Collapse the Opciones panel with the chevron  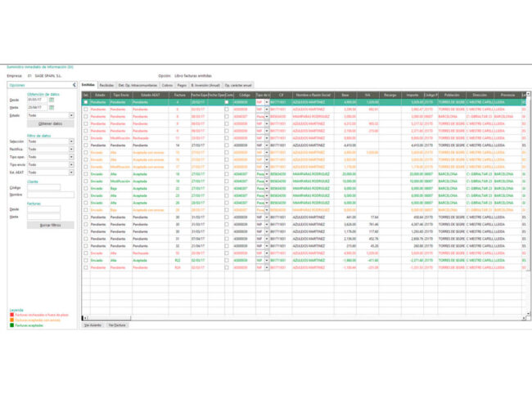tap(74, 85)
